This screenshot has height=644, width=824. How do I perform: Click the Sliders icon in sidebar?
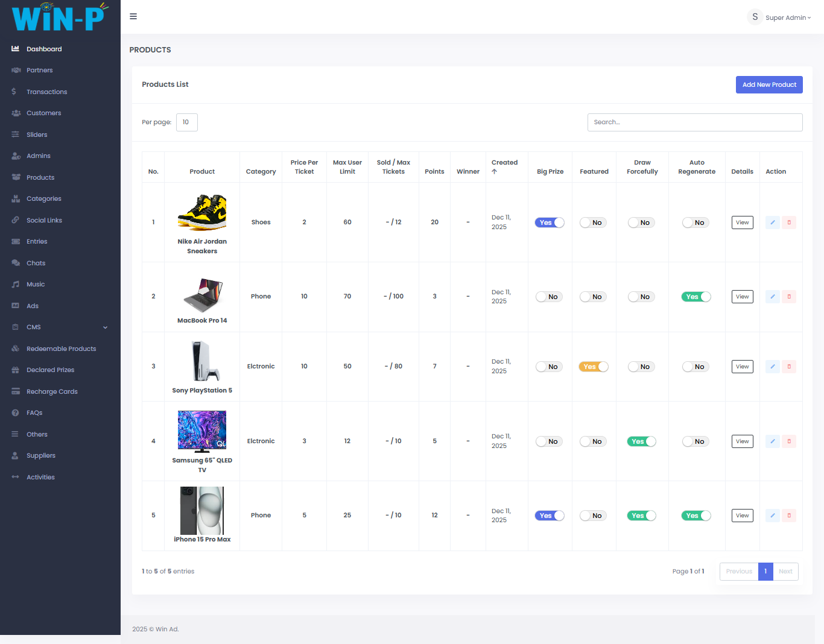point(16,134)
